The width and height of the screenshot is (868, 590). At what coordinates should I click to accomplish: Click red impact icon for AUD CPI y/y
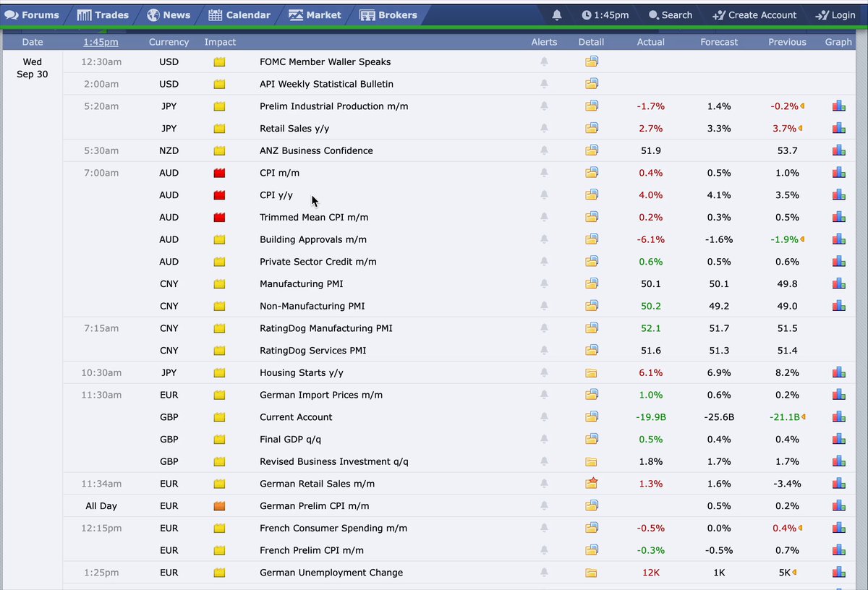[219, 195]
